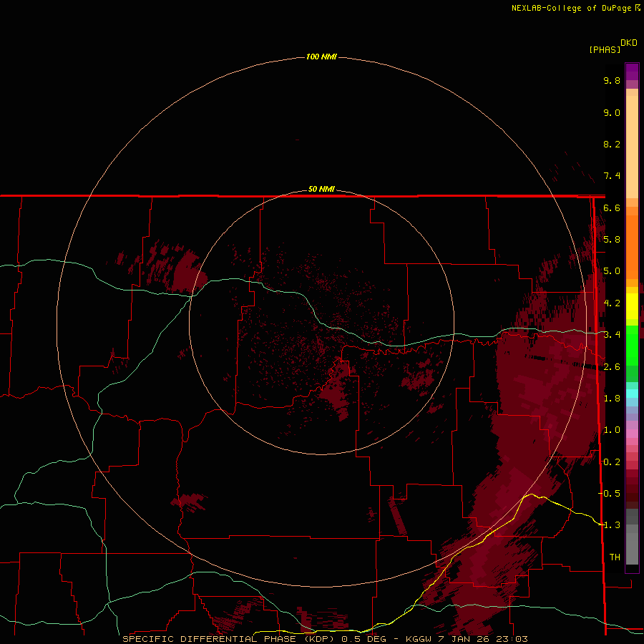Click the 1.0 scale value
The image size is (644, 644).
tap(612, 430)
